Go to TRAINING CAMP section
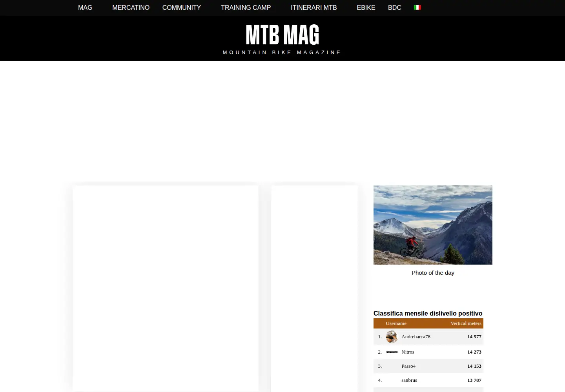Image resolution: width=565 pixels, height=392 pixels. [x=246, y=7]
